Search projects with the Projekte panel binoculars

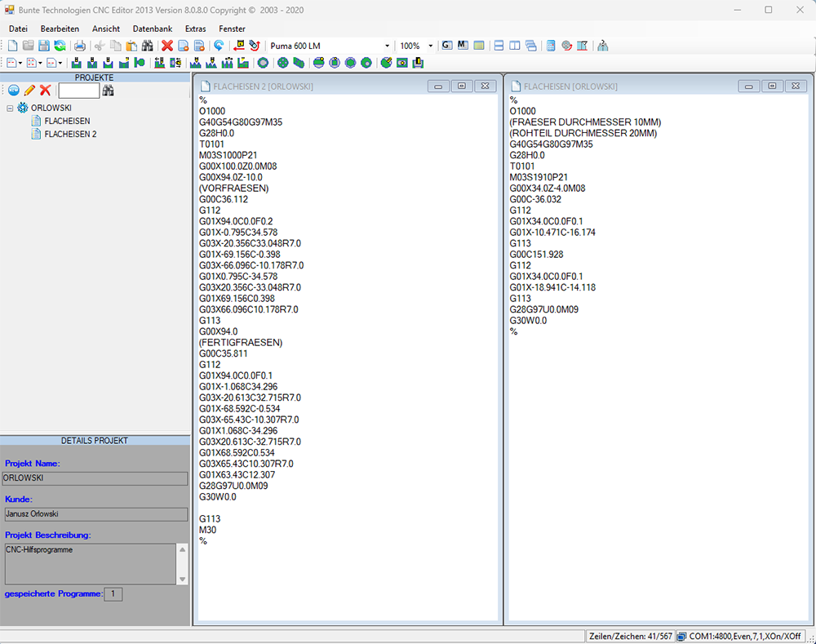108,91
